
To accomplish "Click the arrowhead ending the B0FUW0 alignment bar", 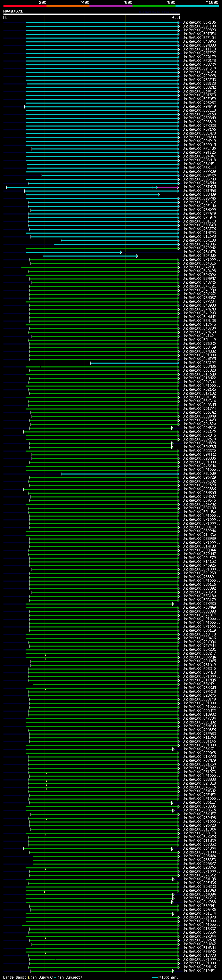I will 137,256.
